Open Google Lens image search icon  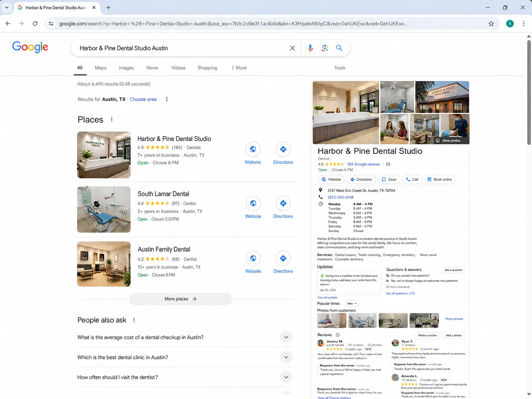click(x=325, y=48)
